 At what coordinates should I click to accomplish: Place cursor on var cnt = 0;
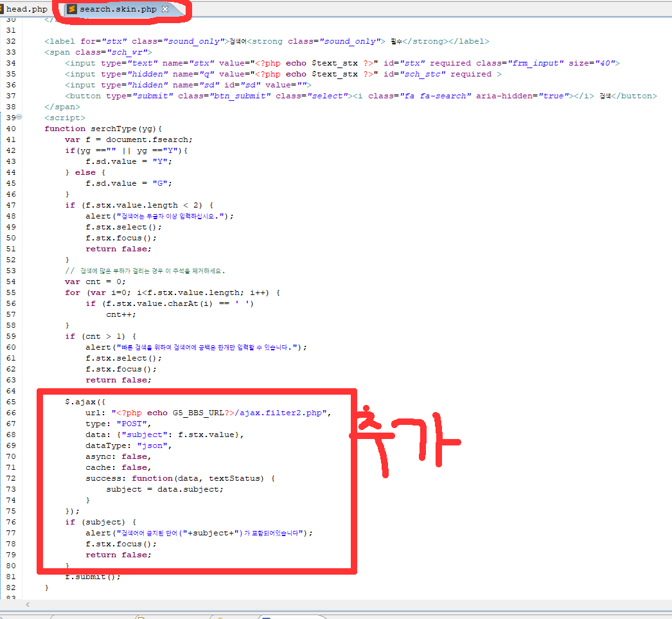click(95, 282)
